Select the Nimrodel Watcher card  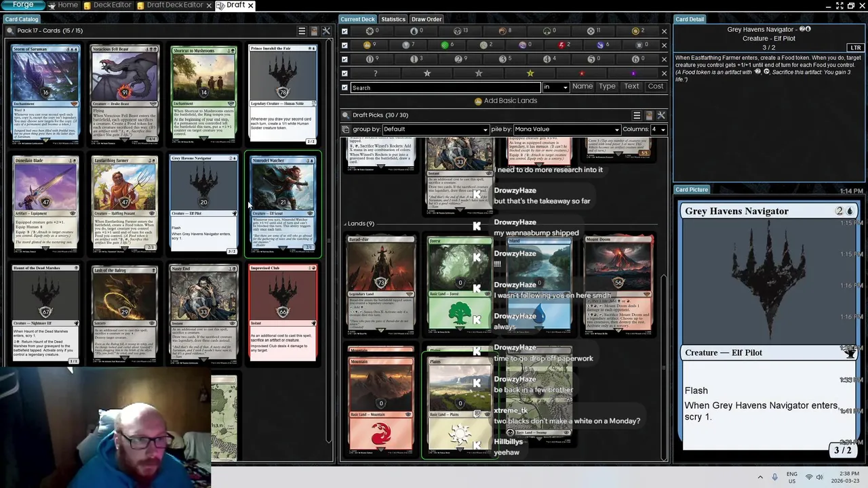click(283, 204)
